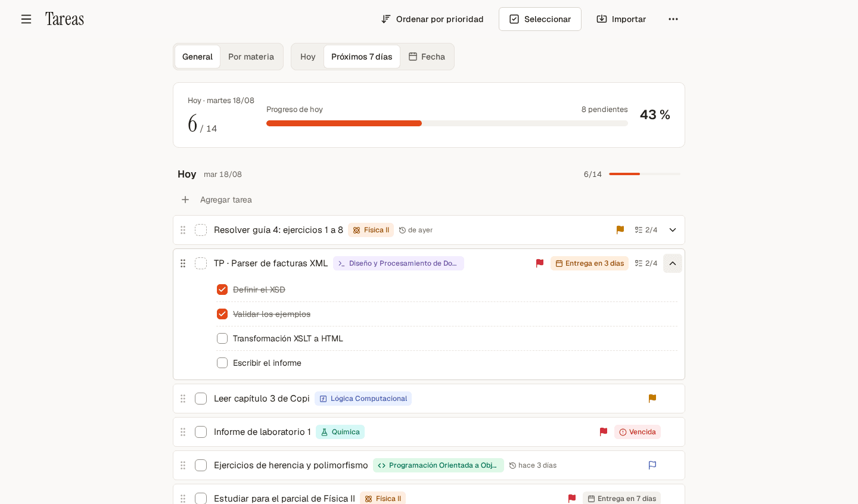
Task: Click the Hoy section 6/14 progress bar
Action: tap(645, 174)
